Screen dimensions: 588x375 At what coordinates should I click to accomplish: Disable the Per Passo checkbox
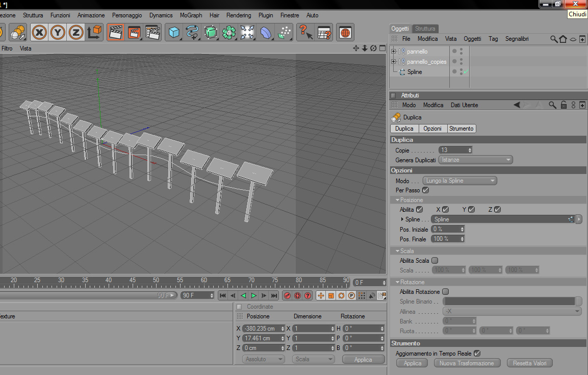(425, 190)
